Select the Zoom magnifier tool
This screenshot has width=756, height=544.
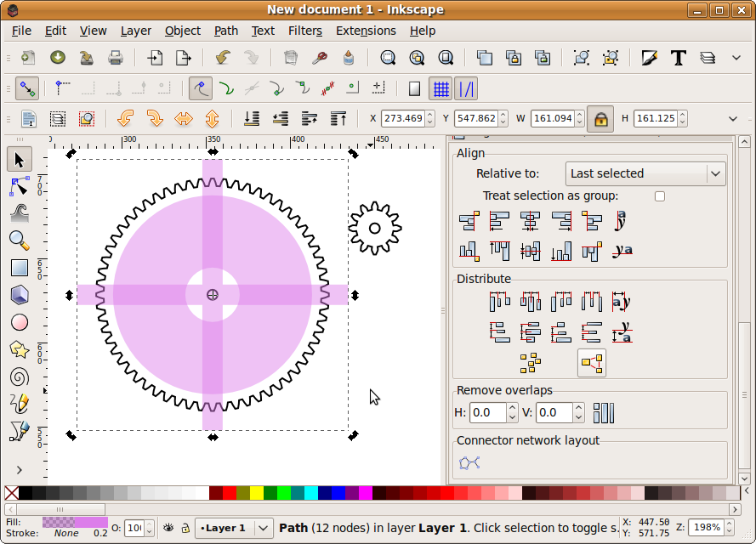[20, 241]
